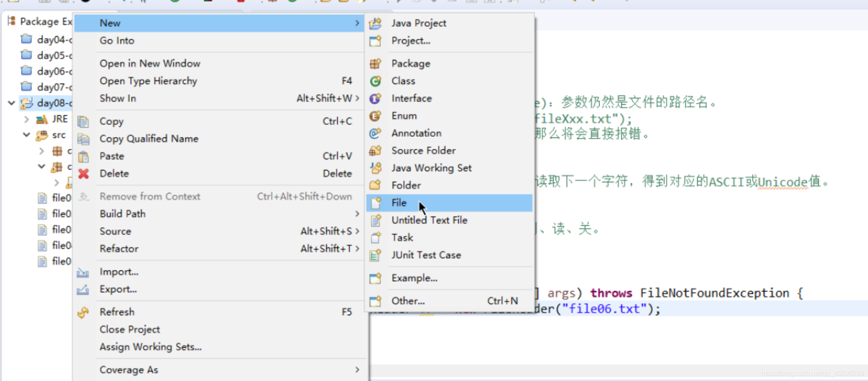Collapse the src folder tree node
868x381 pixels.
coord(27,135)
